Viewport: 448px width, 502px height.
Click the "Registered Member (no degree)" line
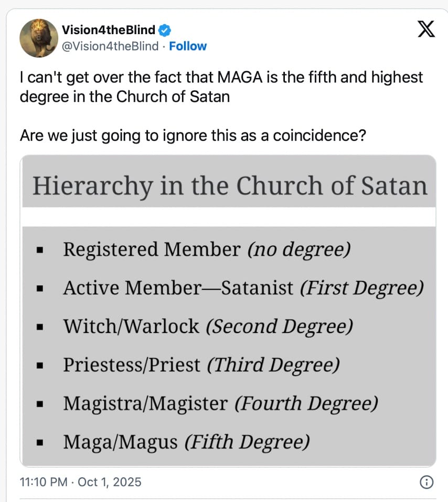(x=206, y=249)
